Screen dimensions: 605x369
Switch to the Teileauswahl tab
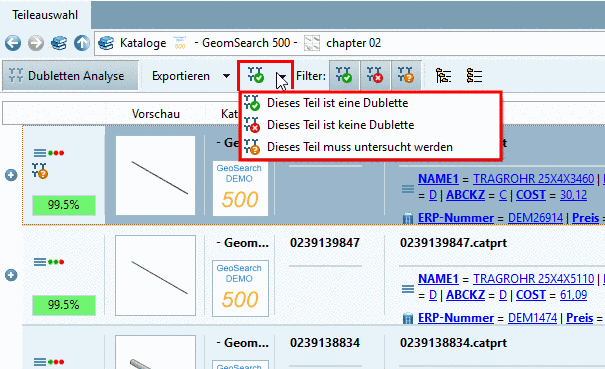pos(45,15)
